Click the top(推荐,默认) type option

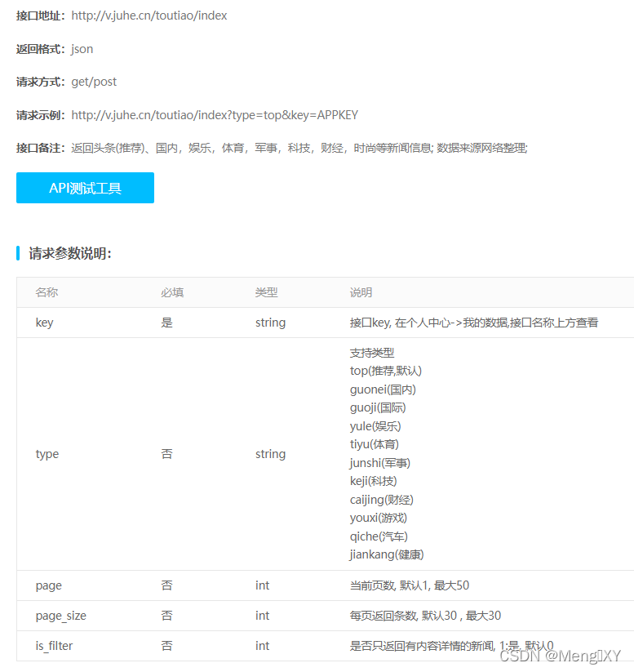point(386,372)
